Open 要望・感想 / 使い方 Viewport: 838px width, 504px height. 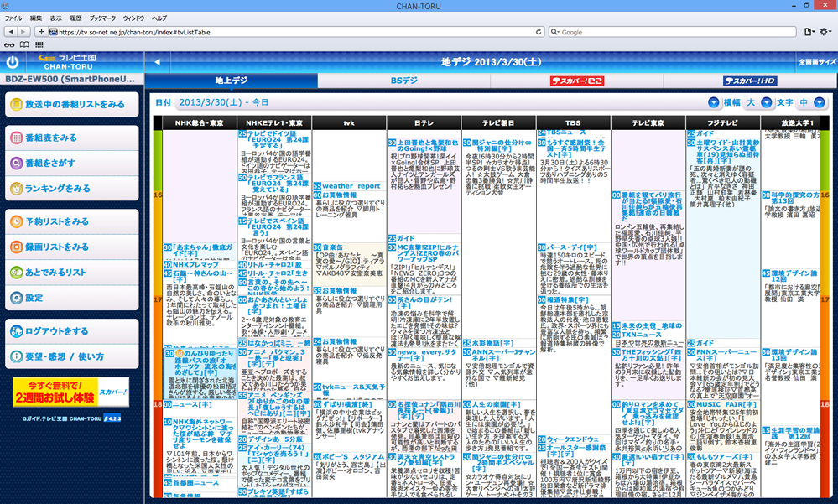click(x=71, y=356)
